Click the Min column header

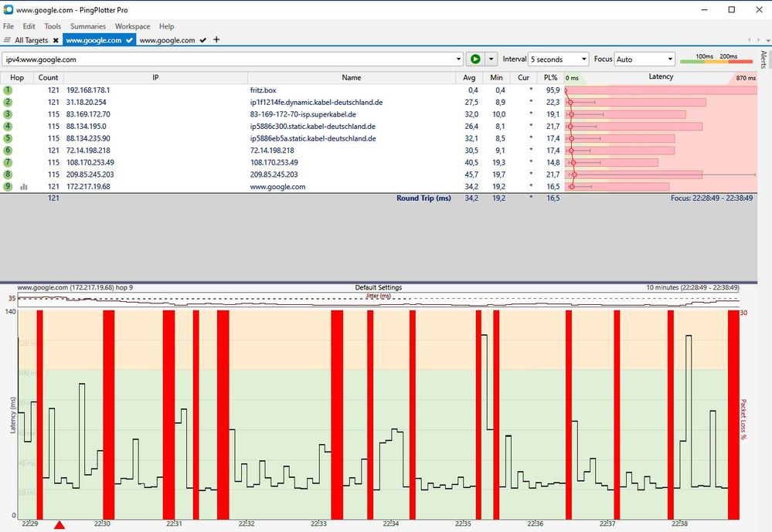[x=496, y=77]
